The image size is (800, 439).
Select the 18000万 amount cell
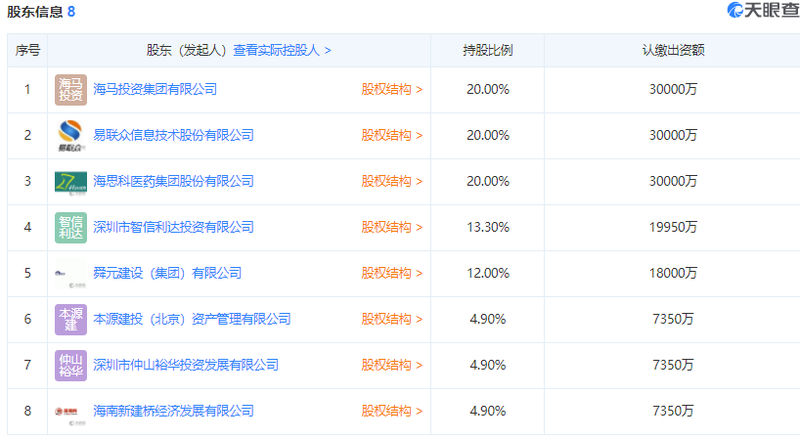(x=673, y=273)
